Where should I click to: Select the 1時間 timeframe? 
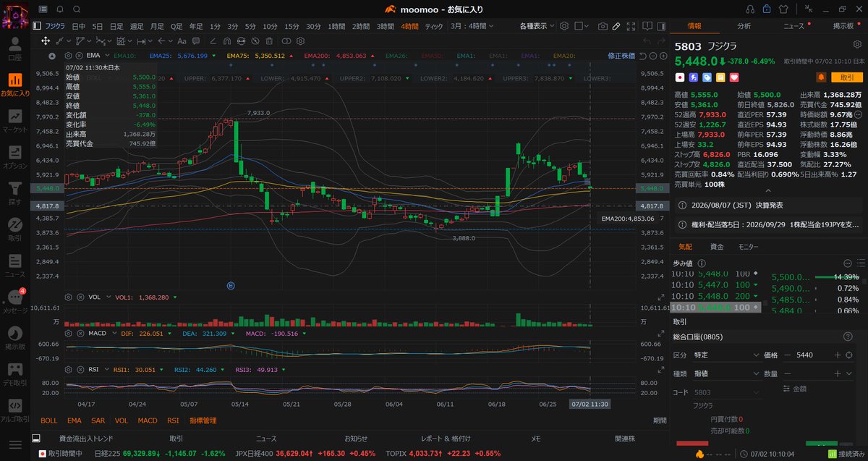[x=336, y=26]
